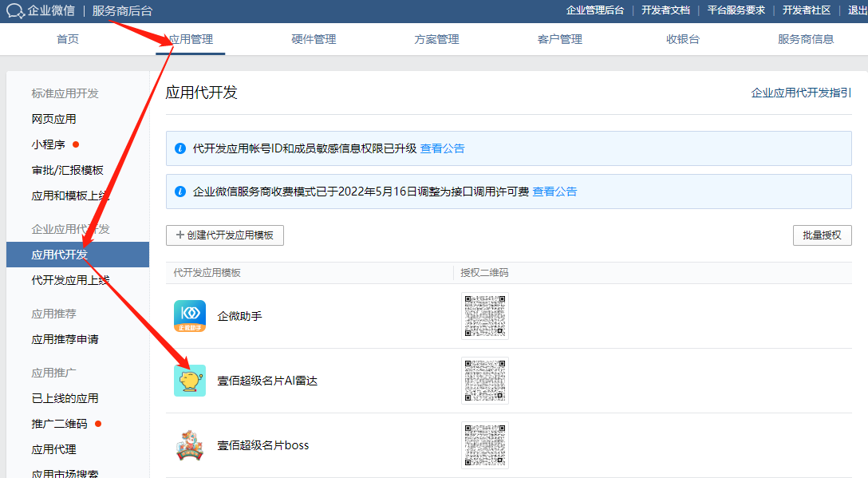Select 小程序 in the sidebar
The height and width of the screenshot is (478, 868).
(x=49, y=144)
